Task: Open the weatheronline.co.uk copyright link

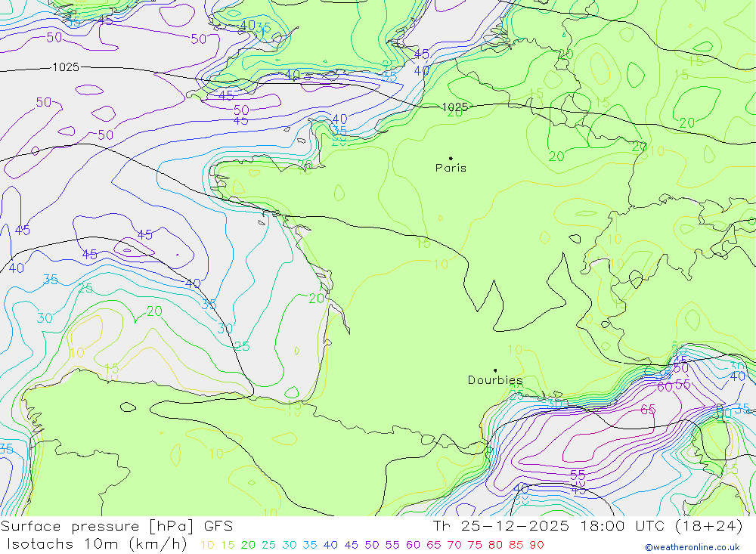Action: [692, 547]
